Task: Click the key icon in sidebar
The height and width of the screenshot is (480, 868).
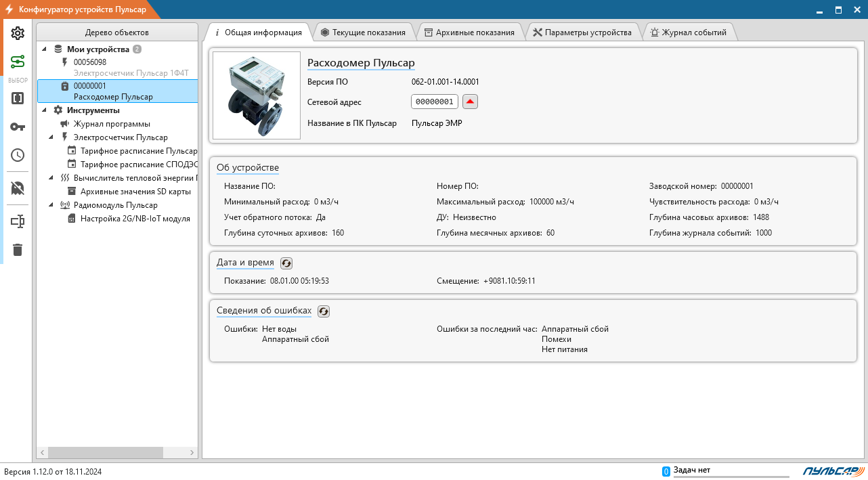Action: point(18,127)
